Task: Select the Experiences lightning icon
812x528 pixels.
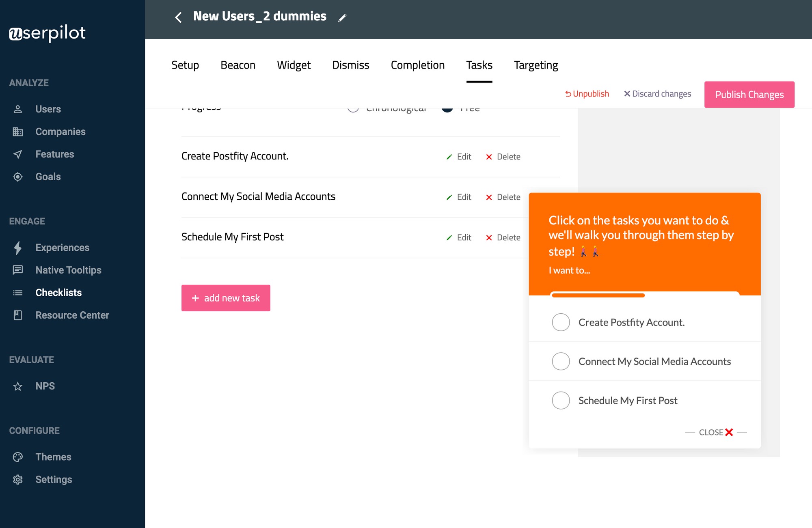Action: click(18, 247)
